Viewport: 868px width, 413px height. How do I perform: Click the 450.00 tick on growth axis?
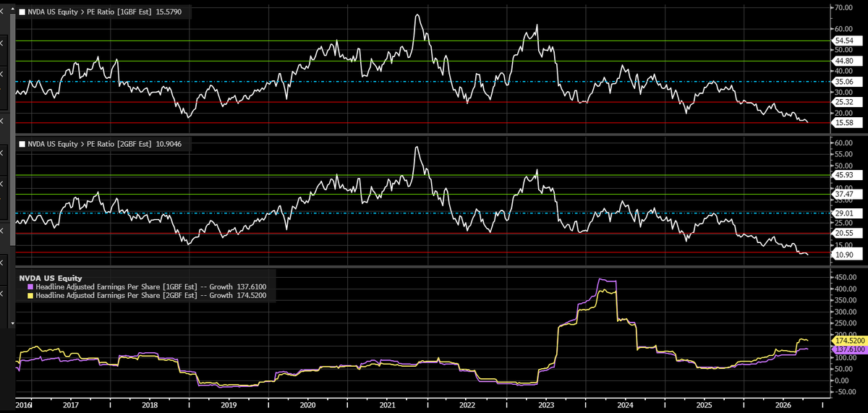coord(846,277)
